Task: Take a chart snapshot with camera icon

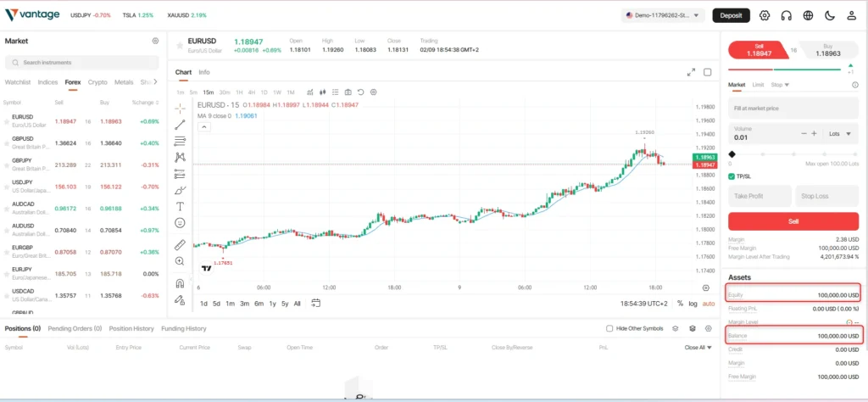Action: tap(348, 92)
